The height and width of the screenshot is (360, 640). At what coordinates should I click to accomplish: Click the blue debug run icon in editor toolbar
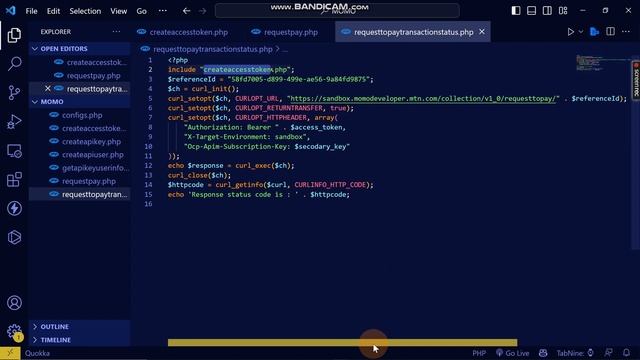pos(595,32)
